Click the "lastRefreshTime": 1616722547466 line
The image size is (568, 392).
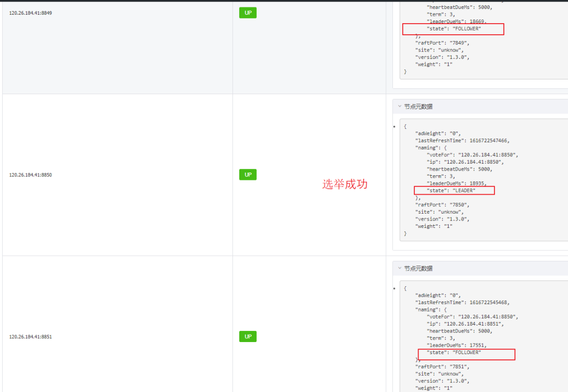463,140
